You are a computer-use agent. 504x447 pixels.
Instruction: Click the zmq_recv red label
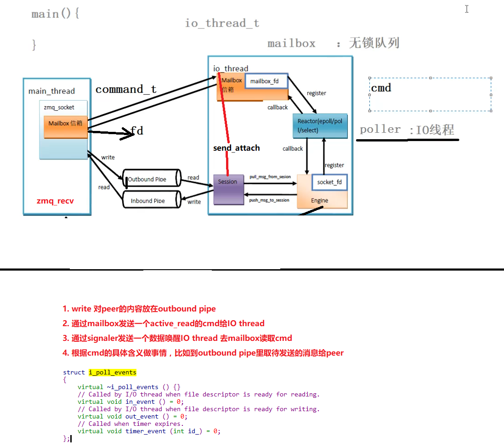point(55,201)
